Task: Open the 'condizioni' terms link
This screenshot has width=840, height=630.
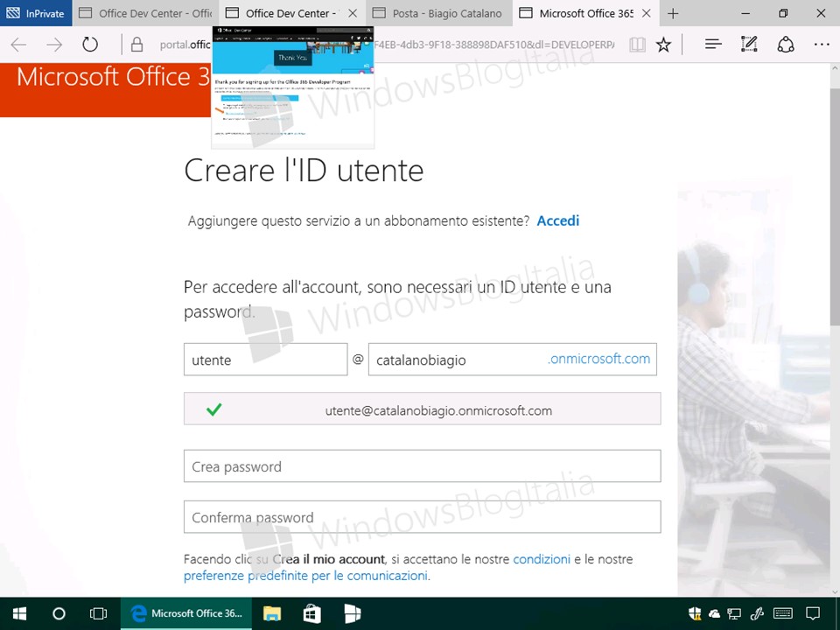Action: tap(542, 559)
